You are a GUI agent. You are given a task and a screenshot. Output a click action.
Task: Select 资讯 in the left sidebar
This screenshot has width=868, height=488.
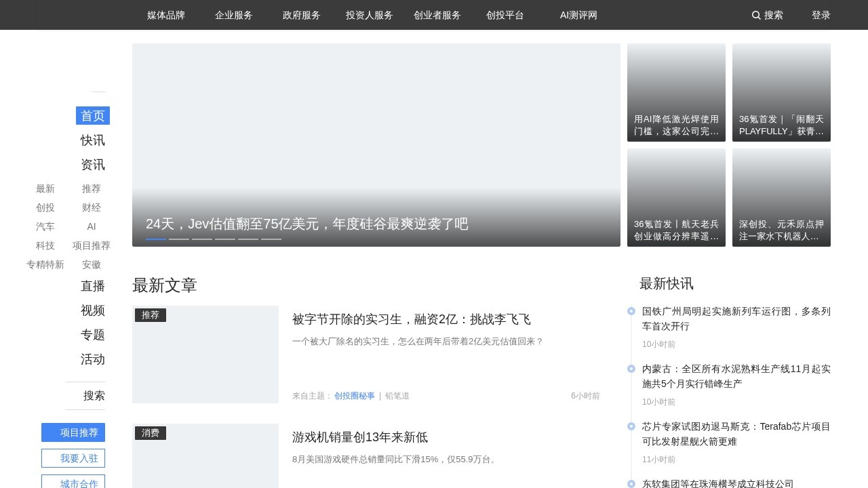(x=93, y=165)
